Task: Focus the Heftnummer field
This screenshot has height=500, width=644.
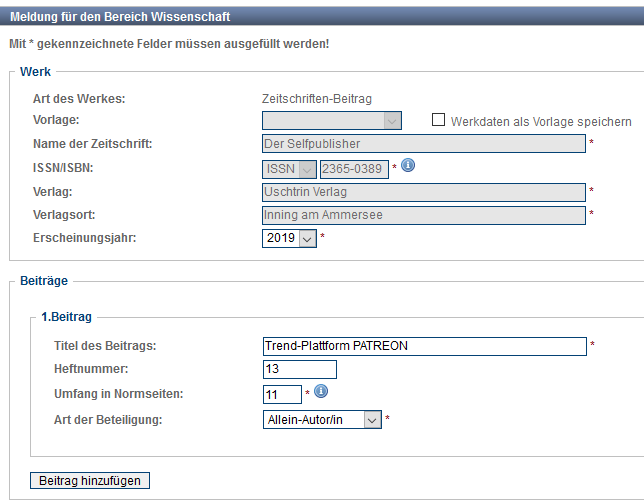Action: pos(299,370)
